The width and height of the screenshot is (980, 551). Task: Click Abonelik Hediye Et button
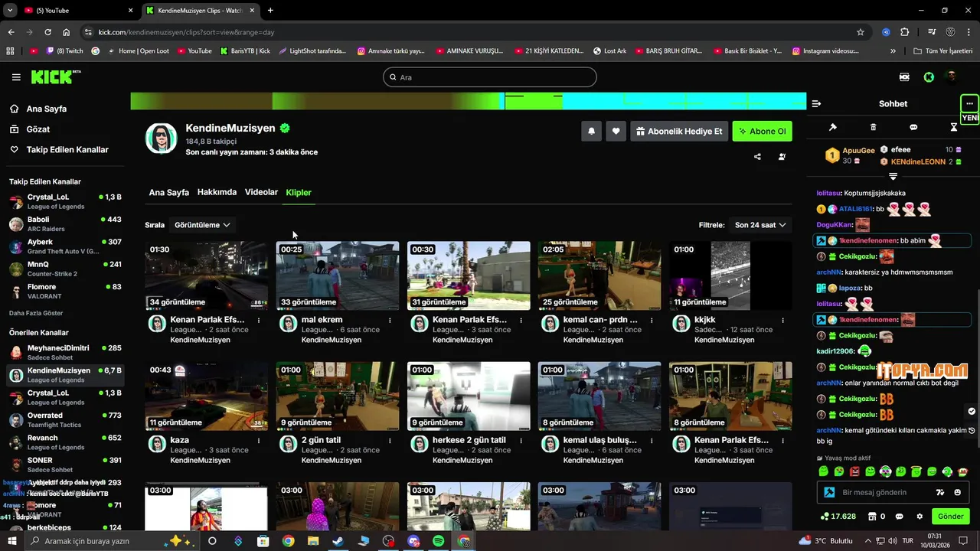tap(678, 131)
